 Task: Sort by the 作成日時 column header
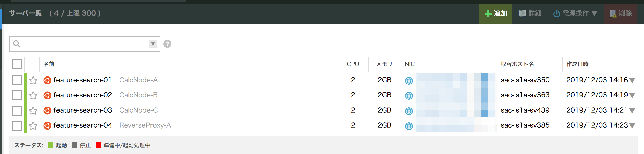coord(577,64)
